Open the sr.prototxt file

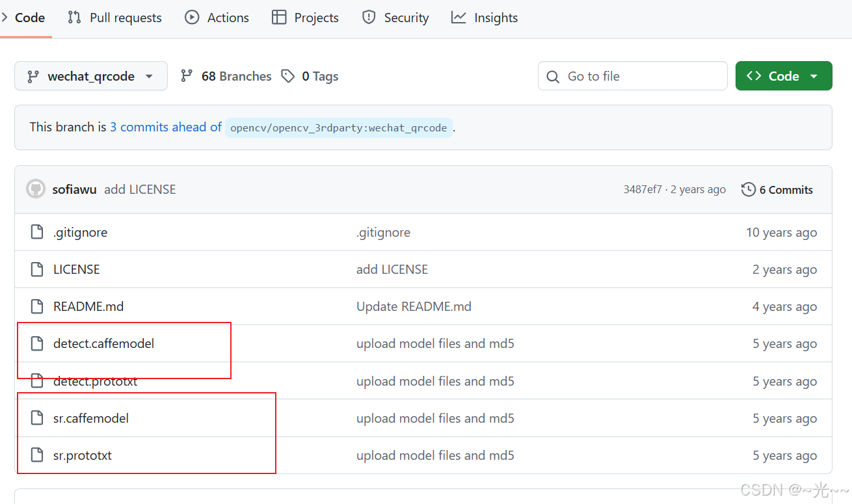click(x=83, y=455)
